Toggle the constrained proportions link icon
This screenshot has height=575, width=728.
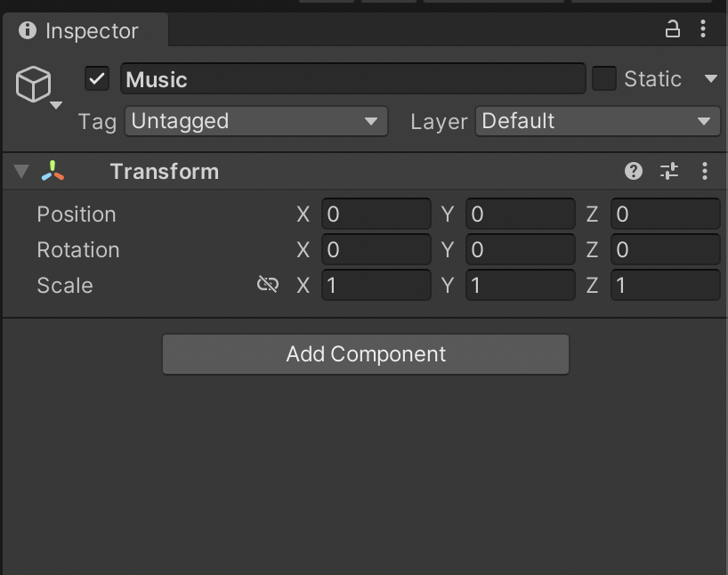[268, 285]
